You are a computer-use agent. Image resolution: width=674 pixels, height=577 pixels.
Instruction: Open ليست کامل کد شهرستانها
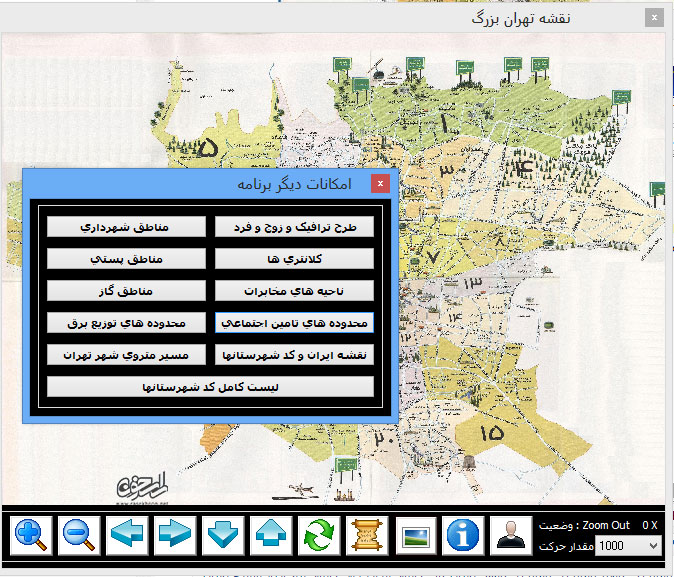coord(210,387)
